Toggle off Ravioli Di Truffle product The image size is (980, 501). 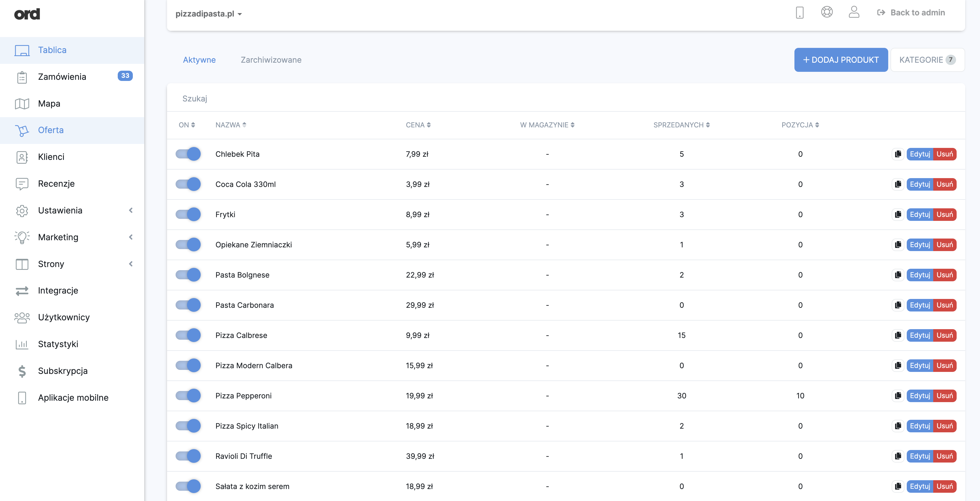coord(188,456)
